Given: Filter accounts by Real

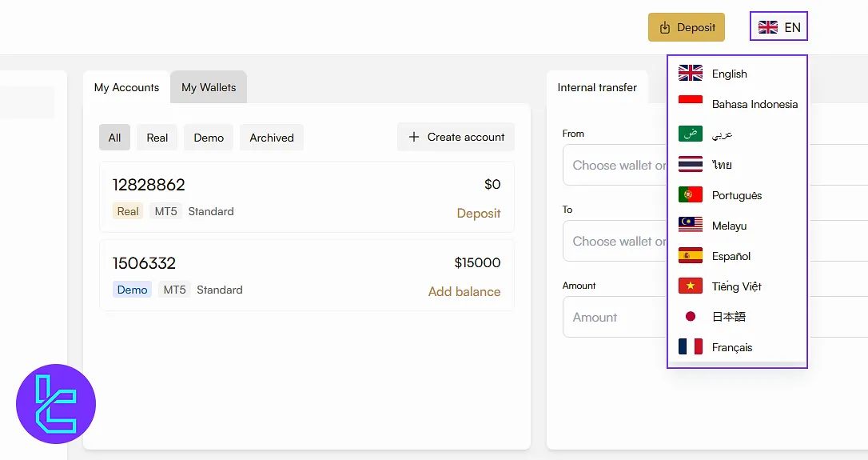Looking at the screenshot, I should coord(157,138).
